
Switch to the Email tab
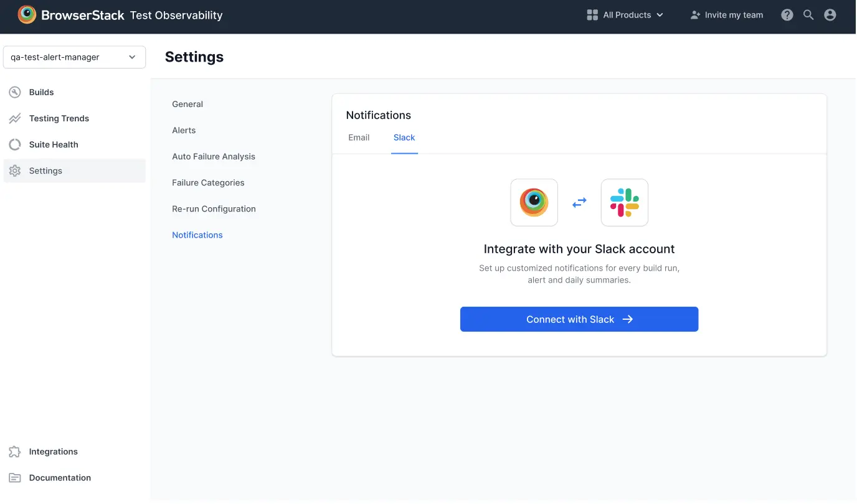coord(359,138)
